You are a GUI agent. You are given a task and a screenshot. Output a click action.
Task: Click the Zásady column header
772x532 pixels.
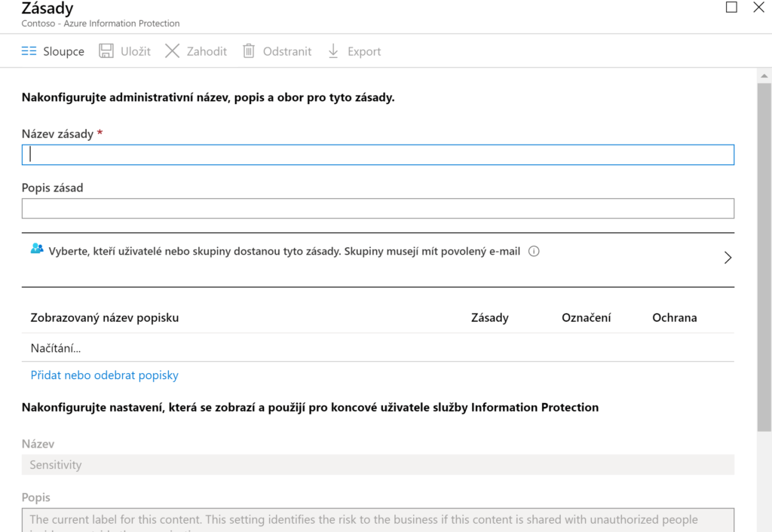pos(489,318)
